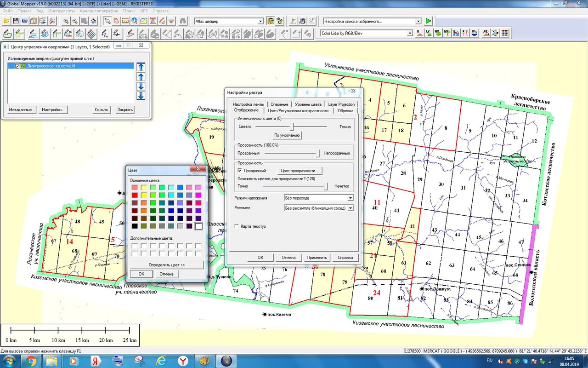Move layer up one arrow in overlay panel
Image resolution: width=588 pixels, height=368 pixels.
[141, 77]
